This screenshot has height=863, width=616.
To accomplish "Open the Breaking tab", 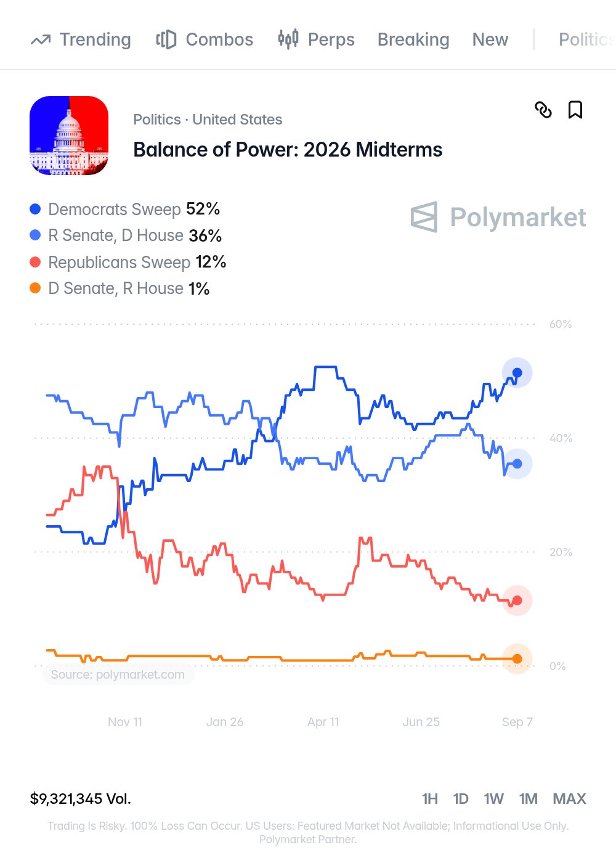I will (413, 39).
